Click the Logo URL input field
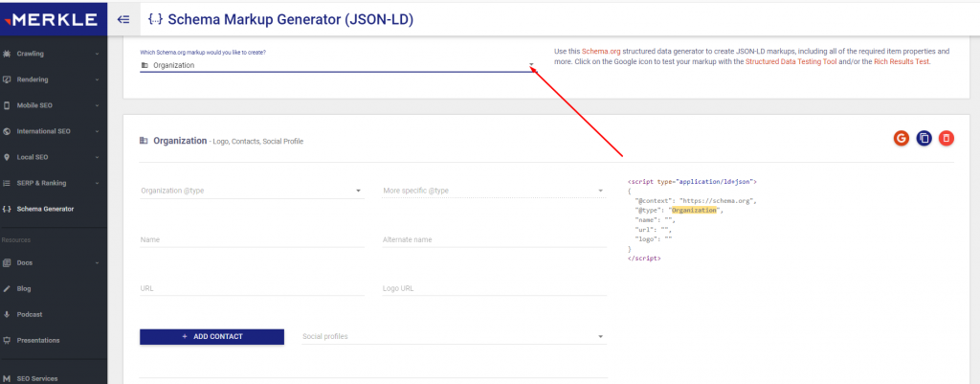The height and width of the screenshot is (384, 980). pos(495,288)
